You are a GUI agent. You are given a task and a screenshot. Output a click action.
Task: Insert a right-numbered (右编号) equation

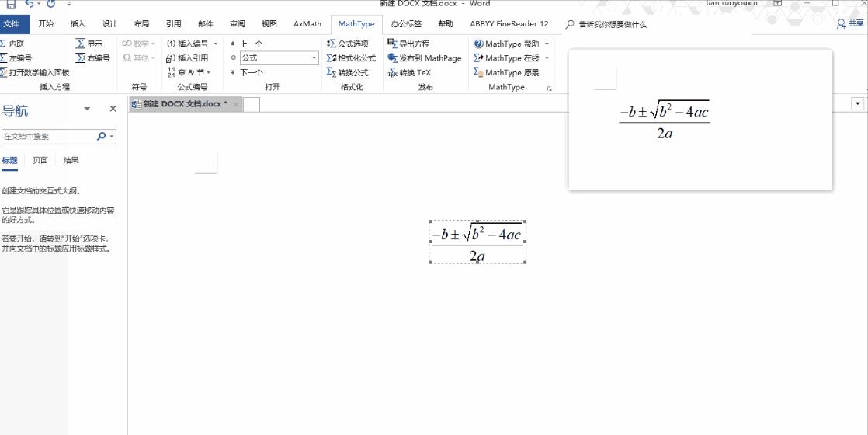93,57
